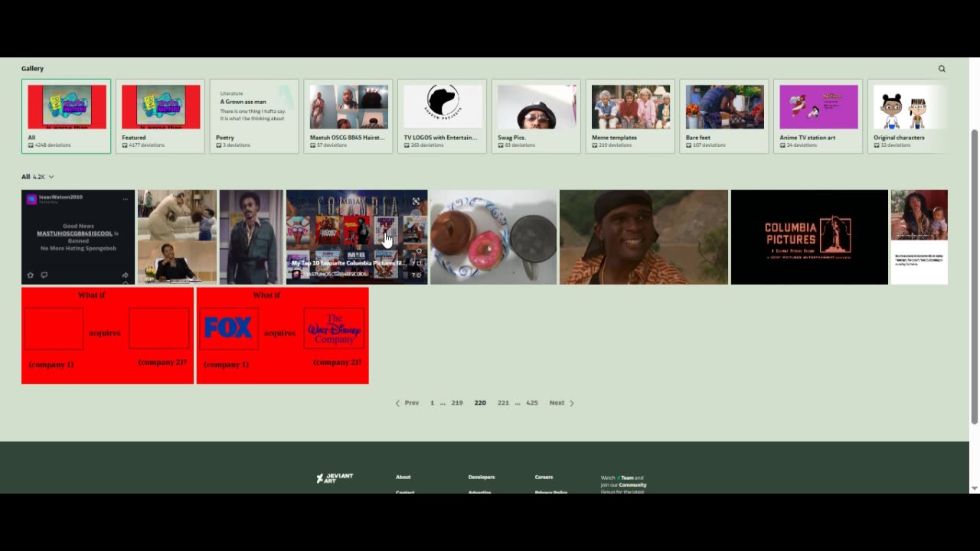
Task: Click MASTUHOSCG8845ISCOOL mention in status post
Action: [x=74, y=233]
